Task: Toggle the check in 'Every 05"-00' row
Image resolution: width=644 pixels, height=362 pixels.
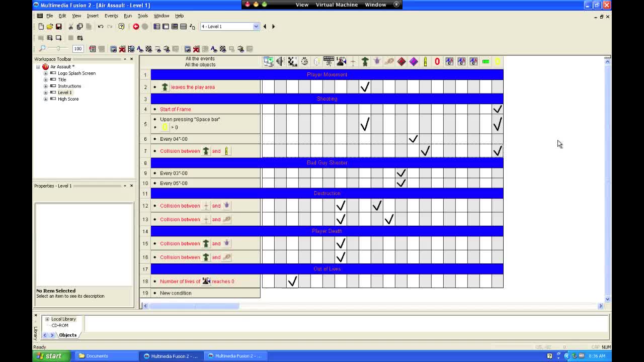Action: 401,183
